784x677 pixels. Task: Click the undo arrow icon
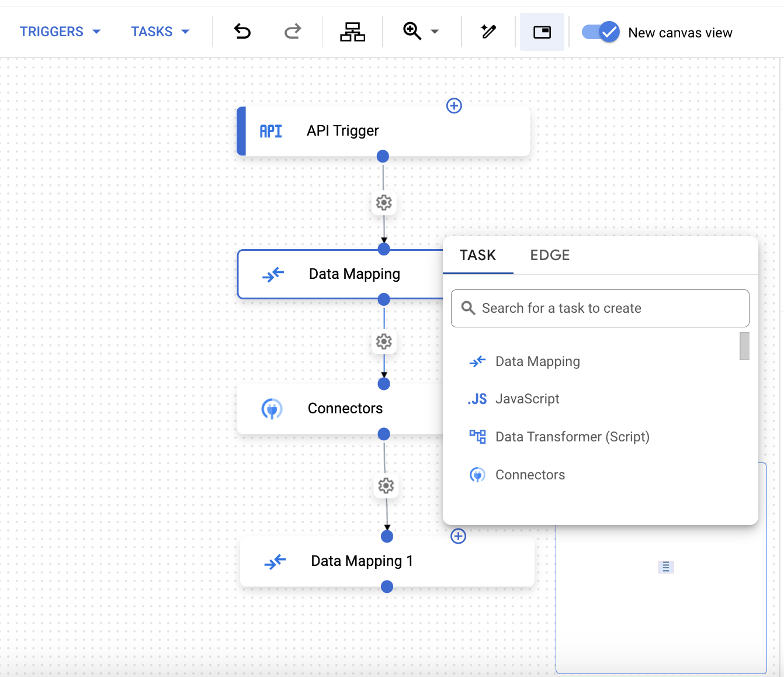[x=242, y=31]
